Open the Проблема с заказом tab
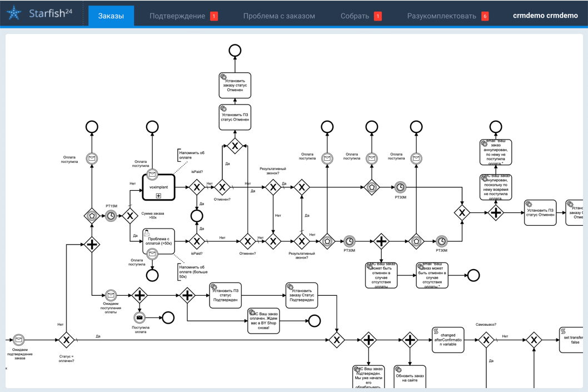 click(279, 16)
